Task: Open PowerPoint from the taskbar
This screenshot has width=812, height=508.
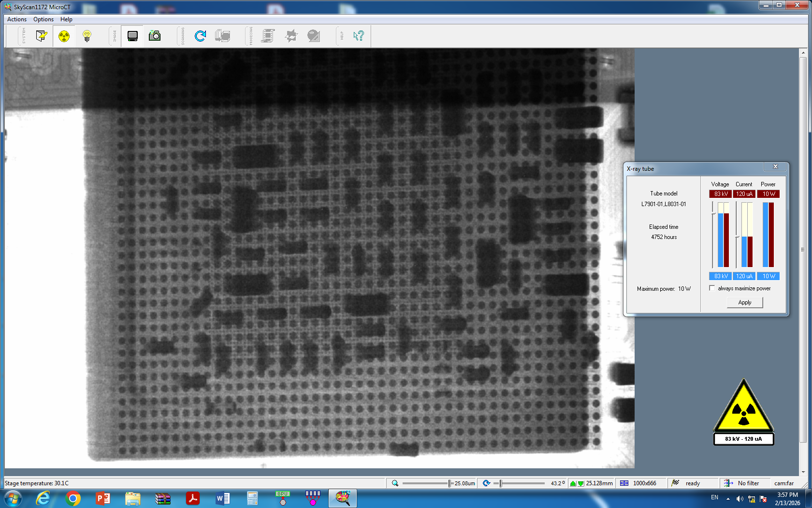Action: pyautogui.click(x=102, y=498)
